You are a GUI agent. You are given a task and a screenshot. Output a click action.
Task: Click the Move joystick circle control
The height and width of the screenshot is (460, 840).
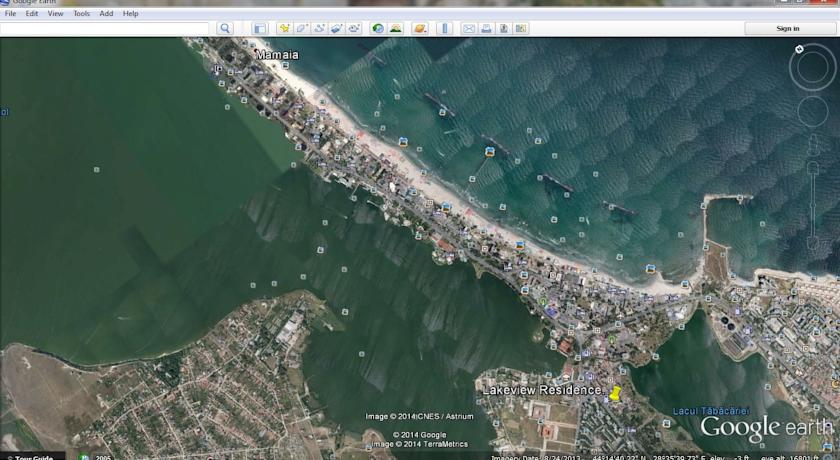[x=813, y=111]
